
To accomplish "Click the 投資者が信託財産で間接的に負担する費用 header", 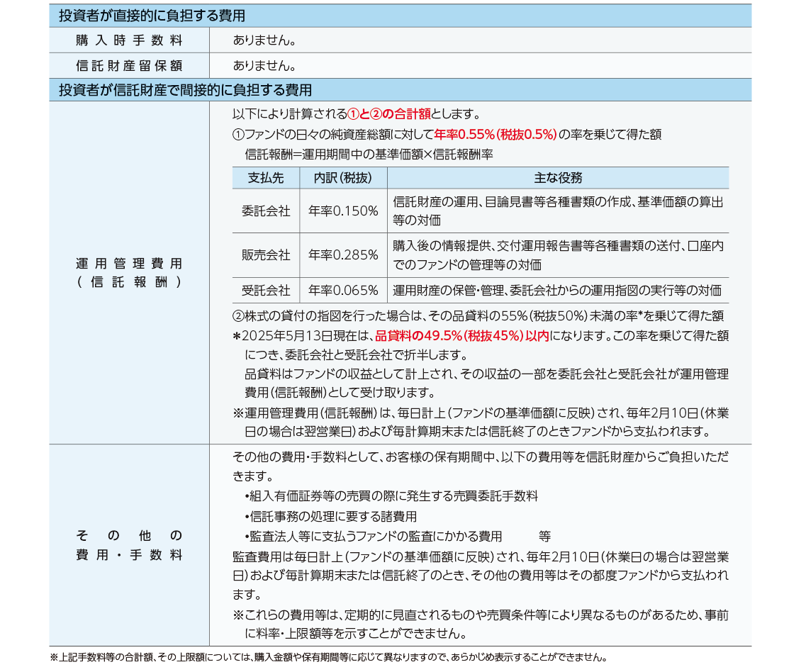I will tap(185, 90).
